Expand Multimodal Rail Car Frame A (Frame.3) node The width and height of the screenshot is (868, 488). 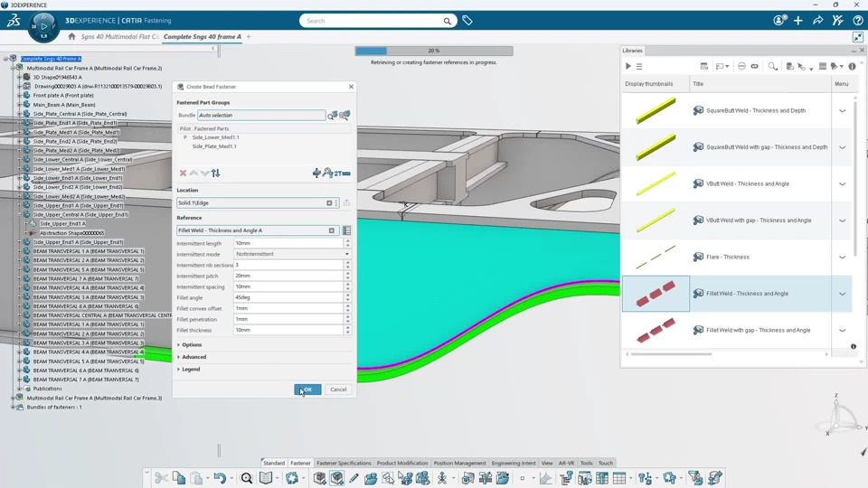(14, 398)
